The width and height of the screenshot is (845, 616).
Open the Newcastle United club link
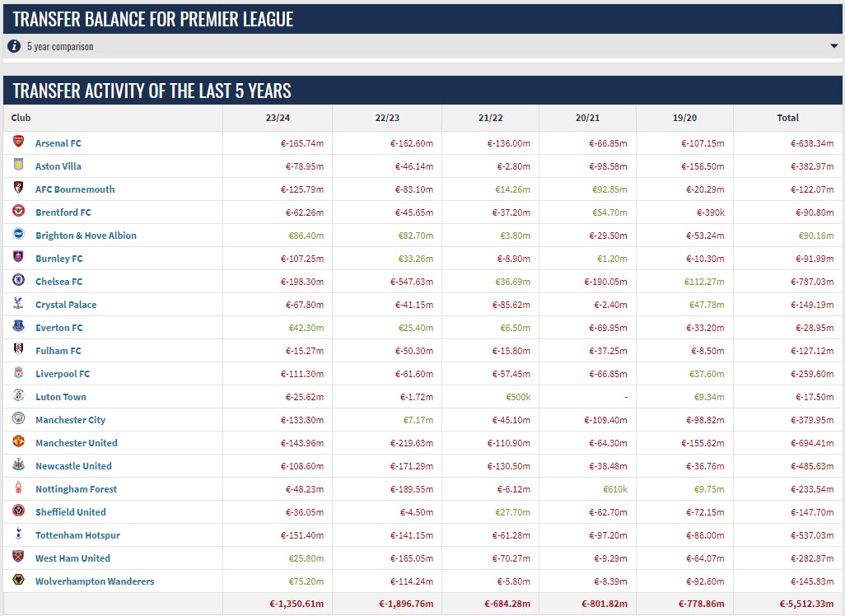click(73, 466)
